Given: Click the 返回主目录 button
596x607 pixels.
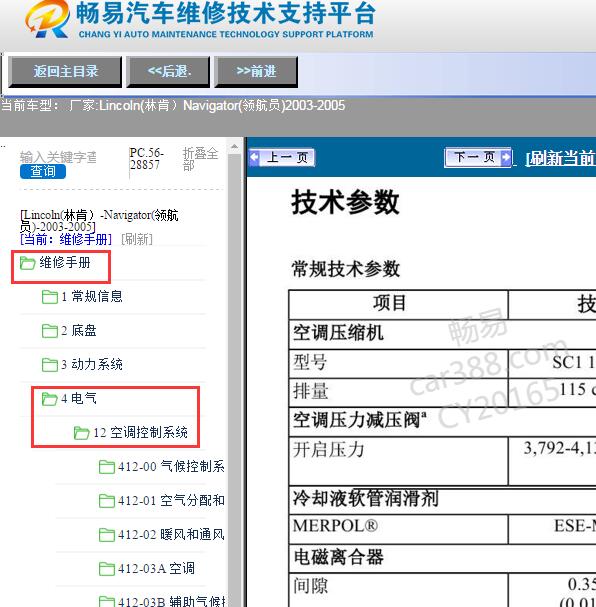Looking at the screenshot, I should pos(65,71).
